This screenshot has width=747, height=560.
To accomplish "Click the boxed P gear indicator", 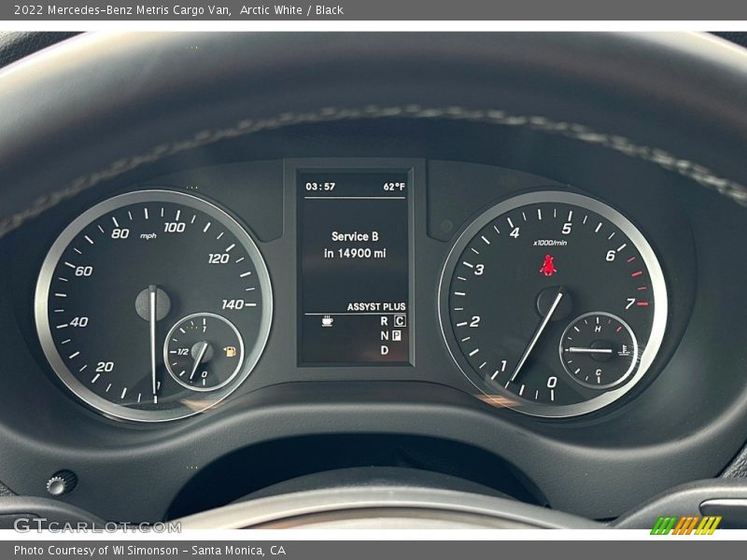I will (x=396, y=336).
